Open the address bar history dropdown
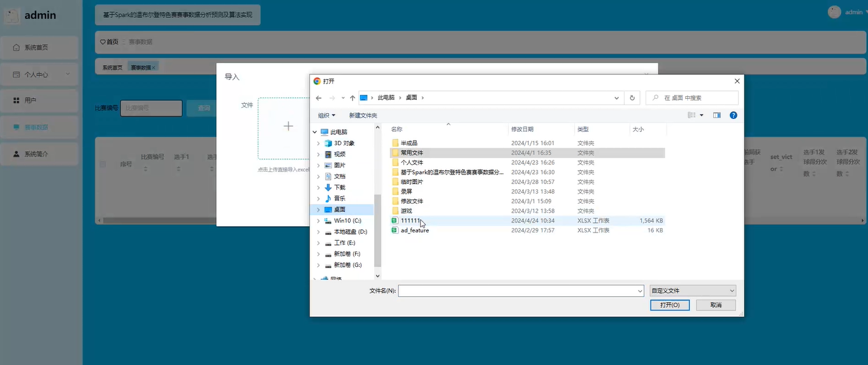 [x=617, y=98]
